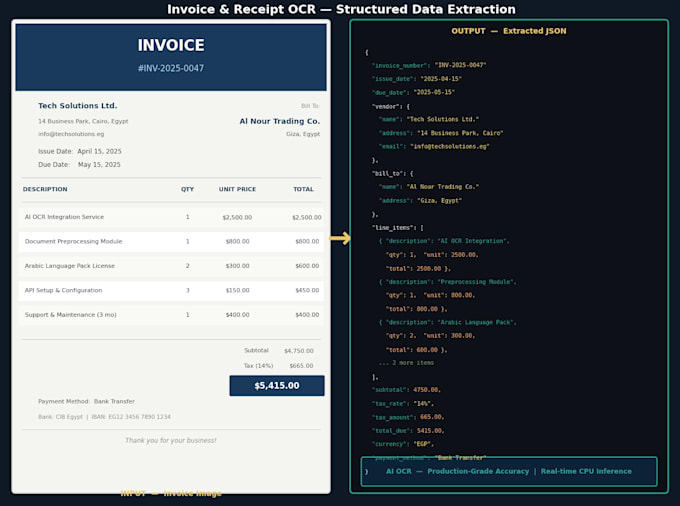This screenshot has height=506, width=680.
Task: Click the INVOICE header title
Action: pos(171,45)
